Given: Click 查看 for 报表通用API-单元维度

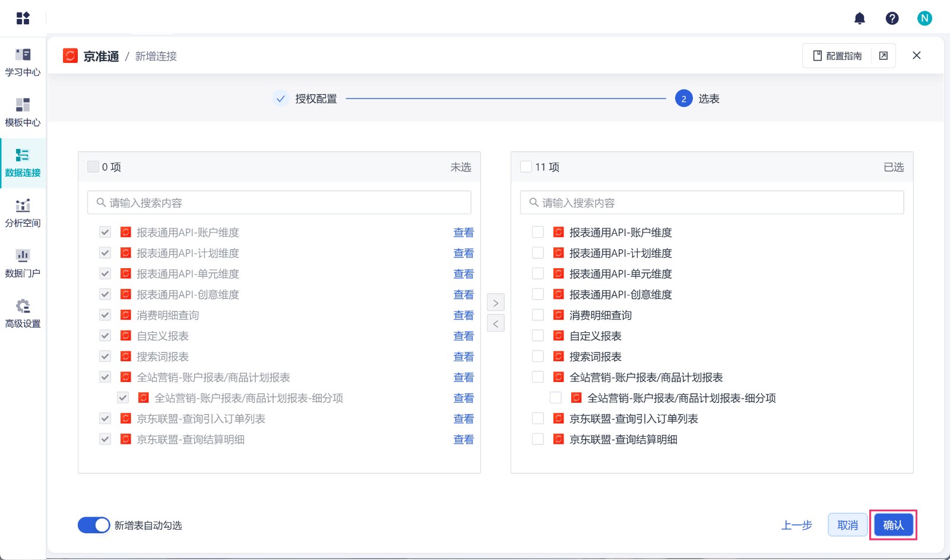Looking at the screenshot, I should (x=464, y=274).
